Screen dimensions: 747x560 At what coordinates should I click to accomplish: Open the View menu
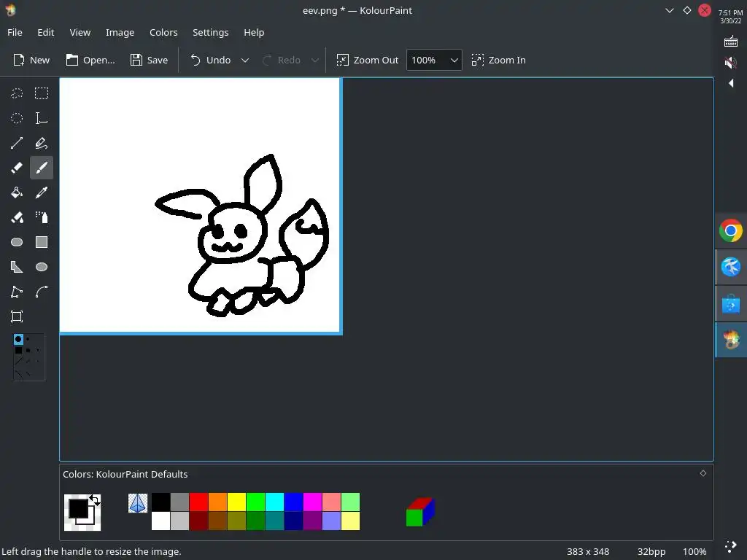pyautogui.click(x=80, y=32)
